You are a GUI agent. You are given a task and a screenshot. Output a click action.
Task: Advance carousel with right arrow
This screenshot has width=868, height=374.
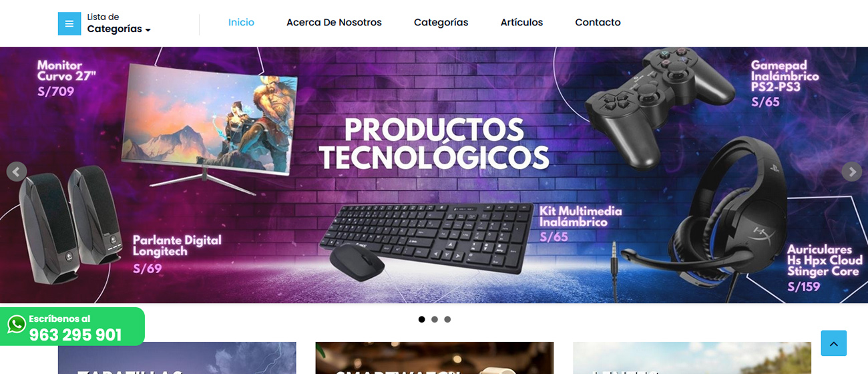pyautogui.click(x=851, y=172)
